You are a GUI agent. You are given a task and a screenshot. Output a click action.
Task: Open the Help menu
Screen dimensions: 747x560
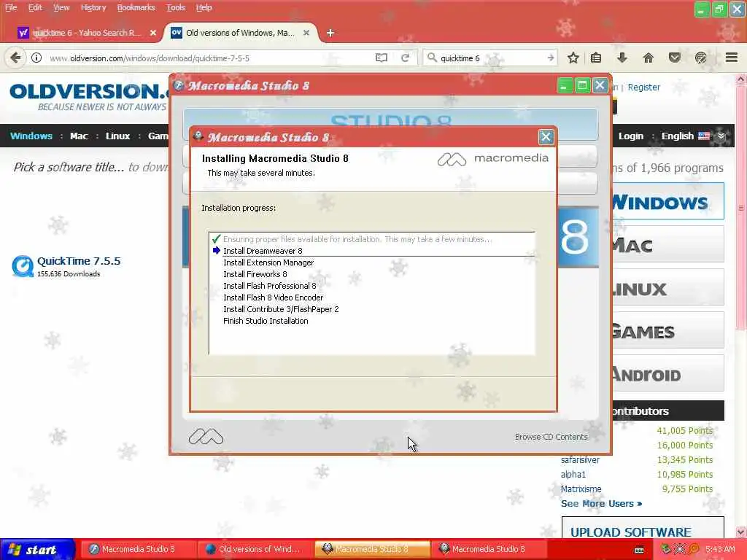(204, 7)
